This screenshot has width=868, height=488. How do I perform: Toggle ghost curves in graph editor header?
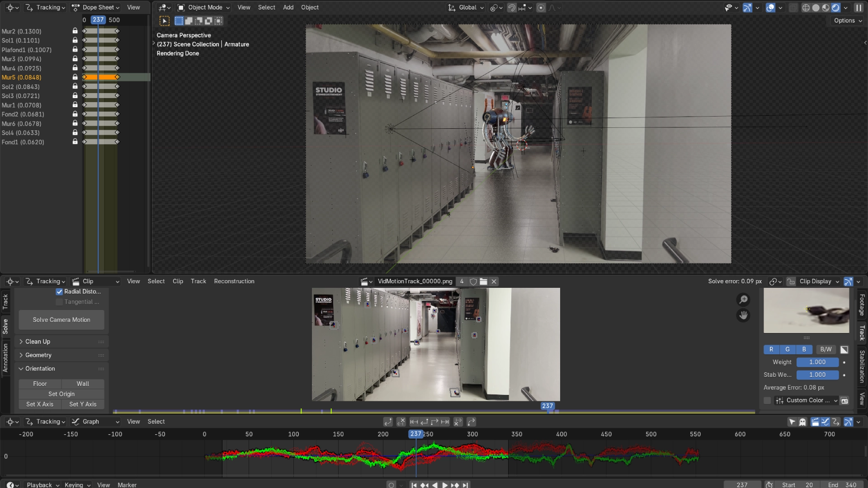(802, 422)
